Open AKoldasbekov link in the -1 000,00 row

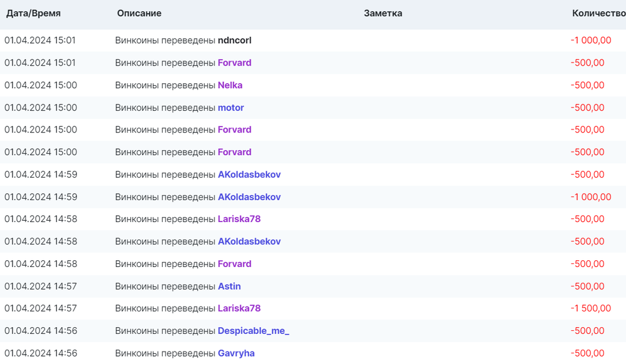pyautogui.click(x=249, y=197)
